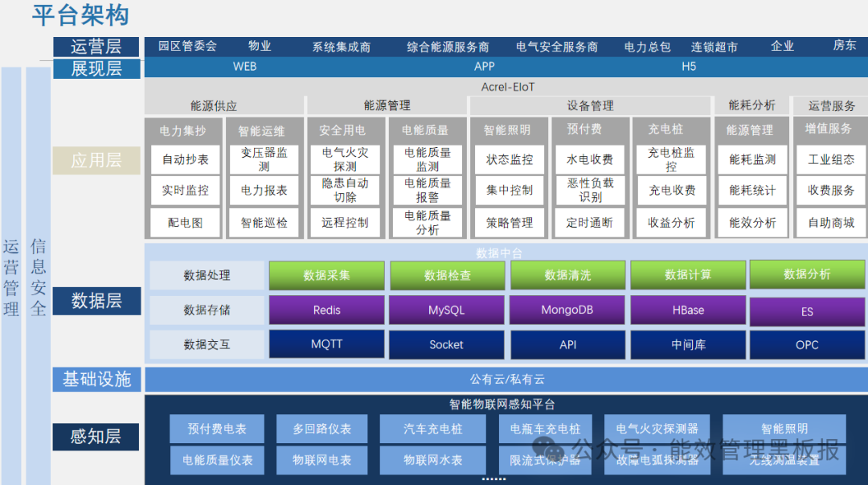
Task: Open the 智能巡检 function block
Action: point(264,223)
